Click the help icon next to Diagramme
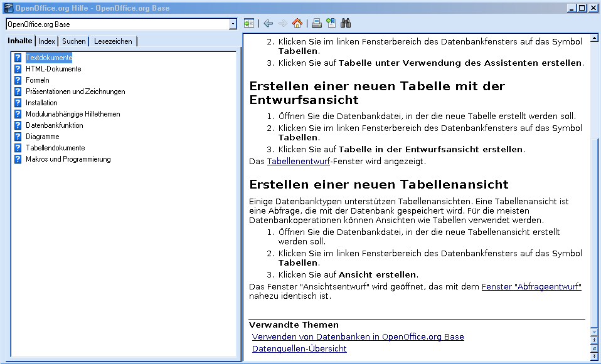 pyautogui.click(x=18, y=137)
